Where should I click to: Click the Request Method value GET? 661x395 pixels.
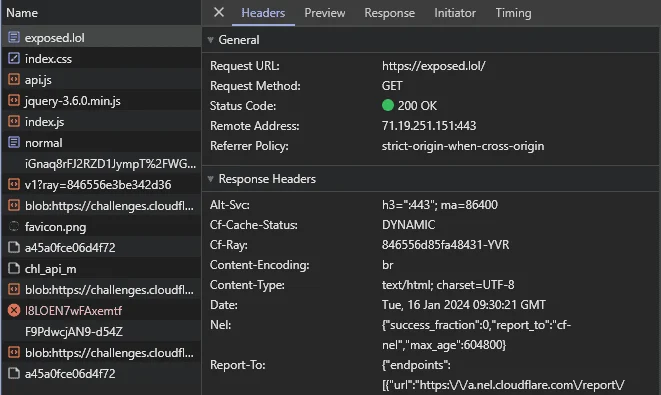tap(392, 86)
